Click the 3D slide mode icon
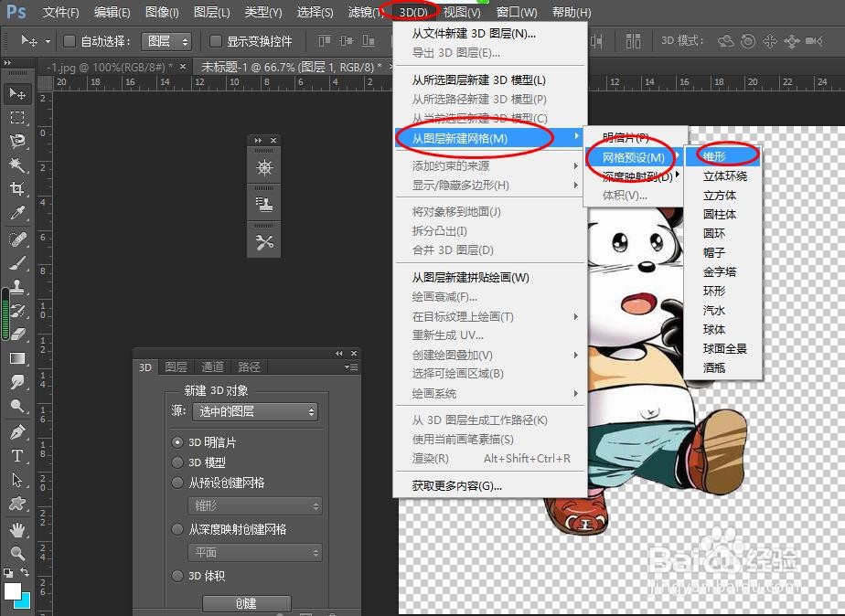This screenshot has height=616, width=845. (792, 41)
